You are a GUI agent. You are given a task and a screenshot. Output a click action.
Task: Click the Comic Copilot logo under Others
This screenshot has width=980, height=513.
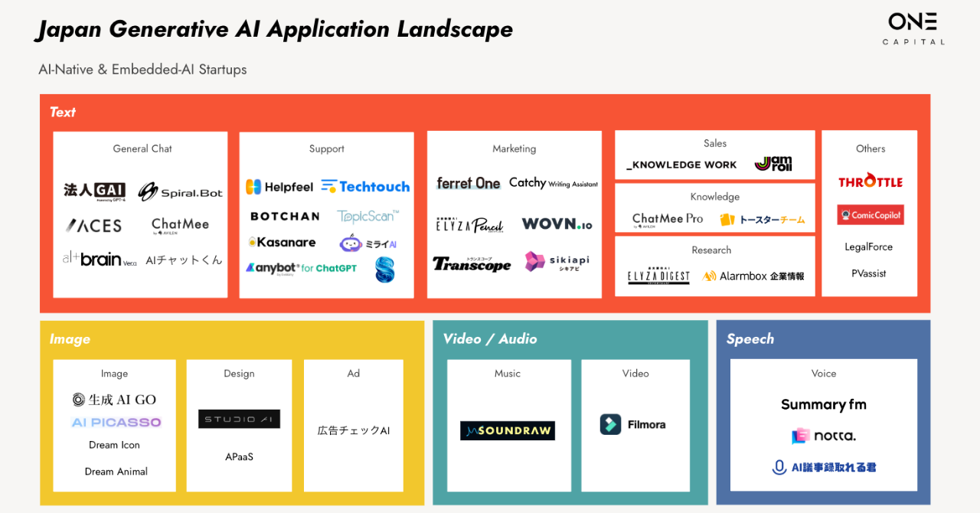870,214
